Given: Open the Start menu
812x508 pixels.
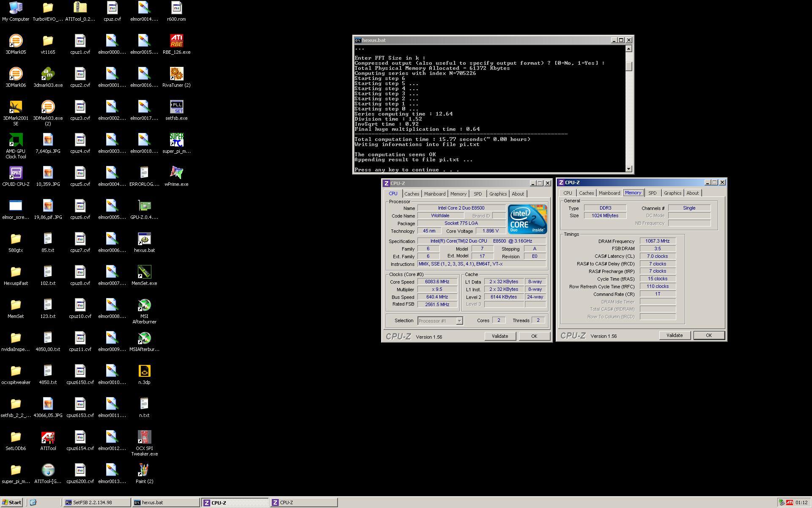Looking at the screenshot, I should [11, 502].
